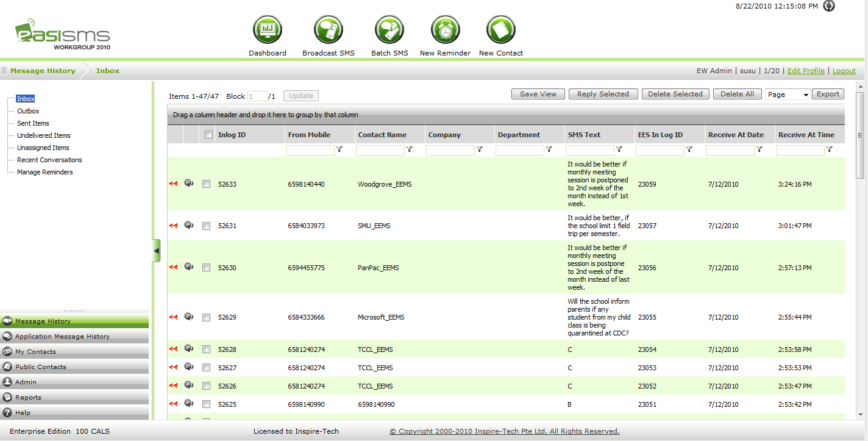Click the filter funnel for From Mobile
Image resolution: width=868 pixels, height=441 pixels.
point(340,149)
